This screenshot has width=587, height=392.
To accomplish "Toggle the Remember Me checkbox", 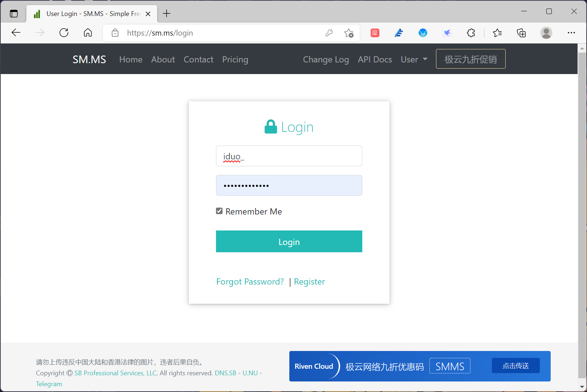I will pos(219,211).
